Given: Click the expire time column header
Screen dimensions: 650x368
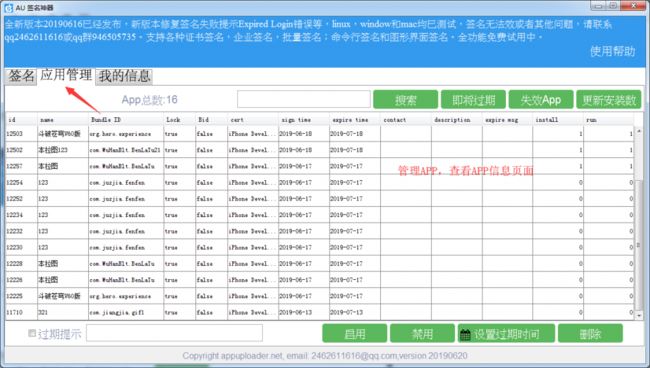Looking at the screenshot, I should (355, 120).
